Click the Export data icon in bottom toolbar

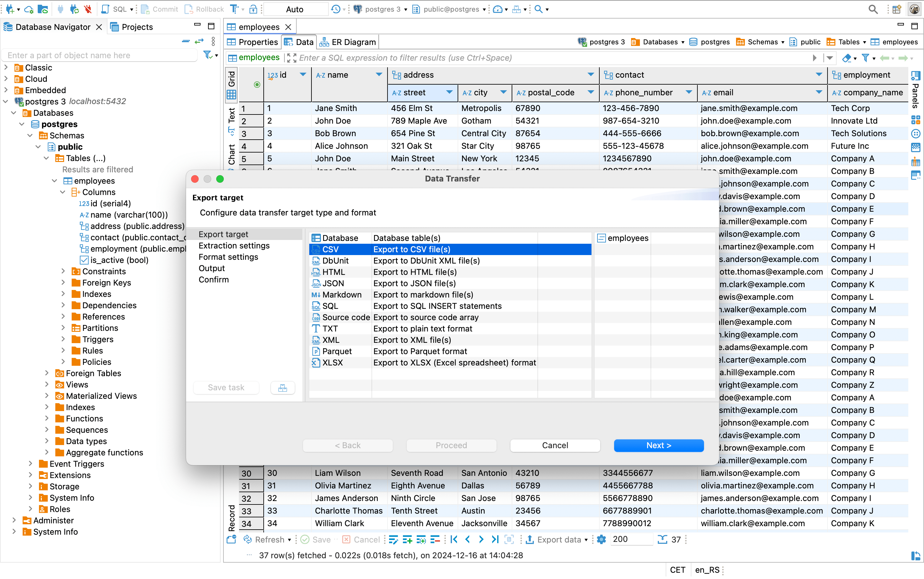pyautogui.click(x=530, y=539)
